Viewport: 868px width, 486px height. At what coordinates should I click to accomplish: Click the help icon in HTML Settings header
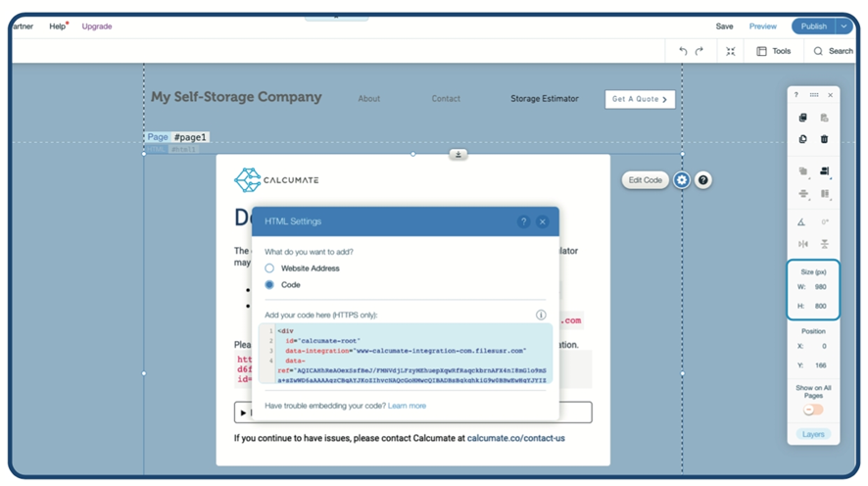pyautogui.click(x=523, y=221)
